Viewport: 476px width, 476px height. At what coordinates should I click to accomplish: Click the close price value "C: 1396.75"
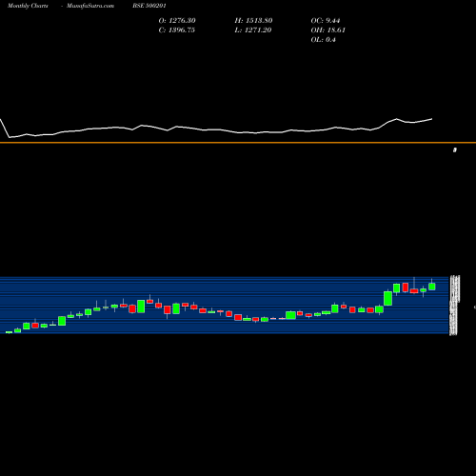[177, 30]
